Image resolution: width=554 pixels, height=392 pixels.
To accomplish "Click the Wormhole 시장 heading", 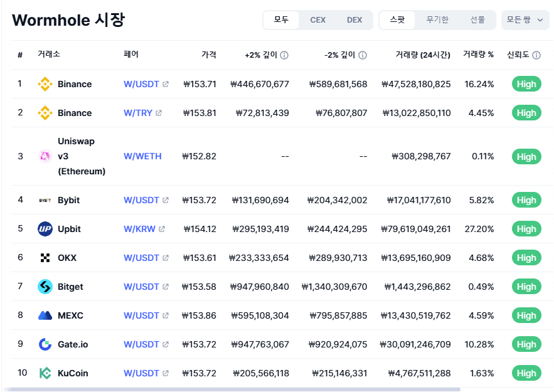I will 68,20.
